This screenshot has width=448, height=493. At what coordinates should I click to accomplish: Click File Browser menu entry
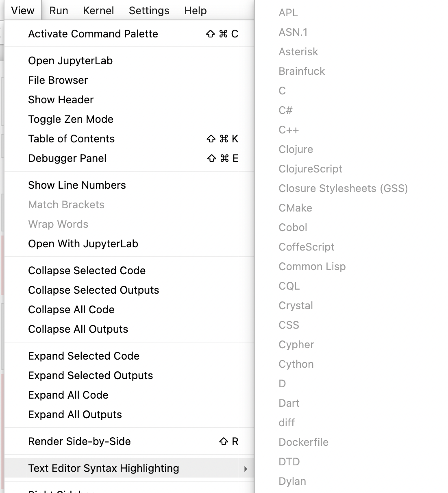tap(129, 80)
